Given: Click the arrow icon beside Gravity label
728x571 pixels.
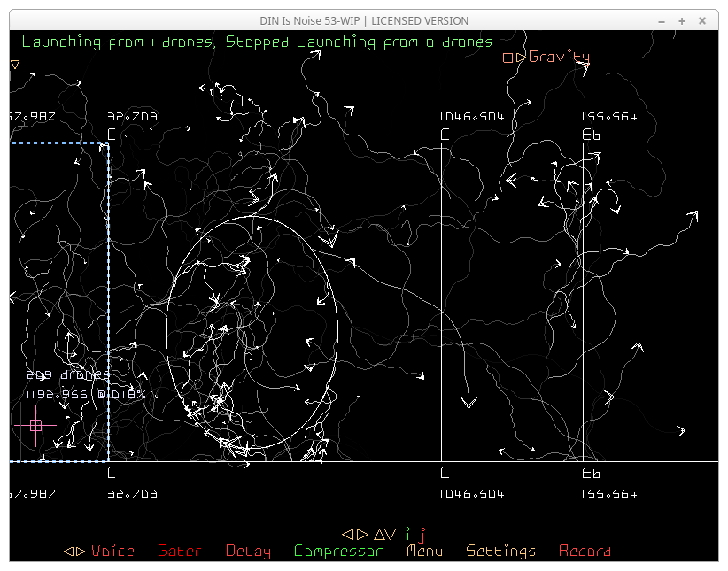Looking at the screenshot, I should (521, 58).
